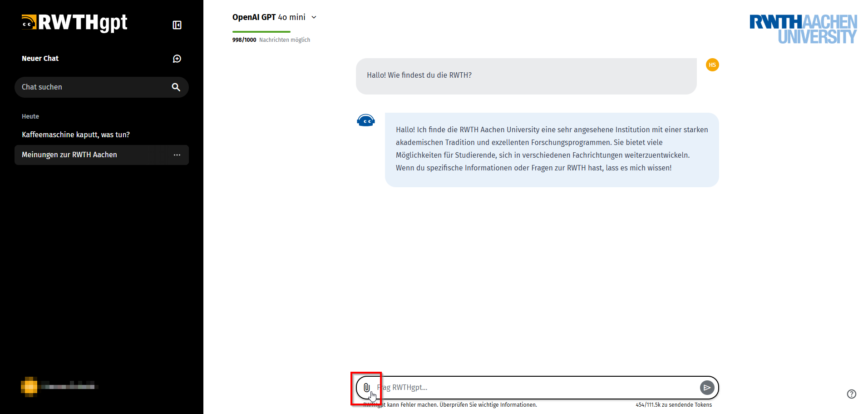Viewport: 868px width, 414px height.
Task: Click the HS user avatar beside the message
Action: click(x=712, y=65)
